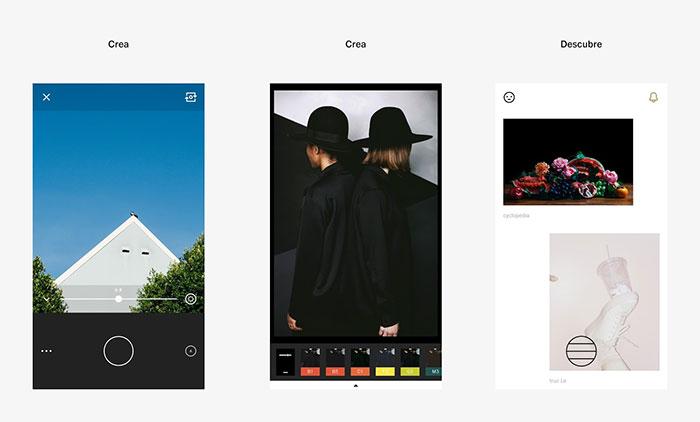Select the orange C1 filter preset

pos(360,362)
